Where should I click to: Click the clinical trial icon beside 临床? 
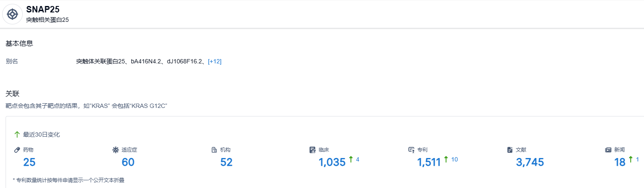(312, 150)
